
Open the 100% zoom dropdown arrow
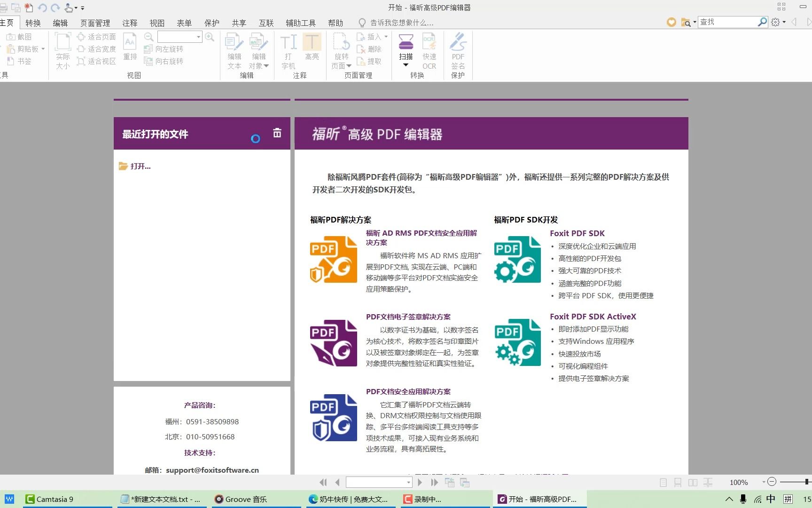pos(763,482)
